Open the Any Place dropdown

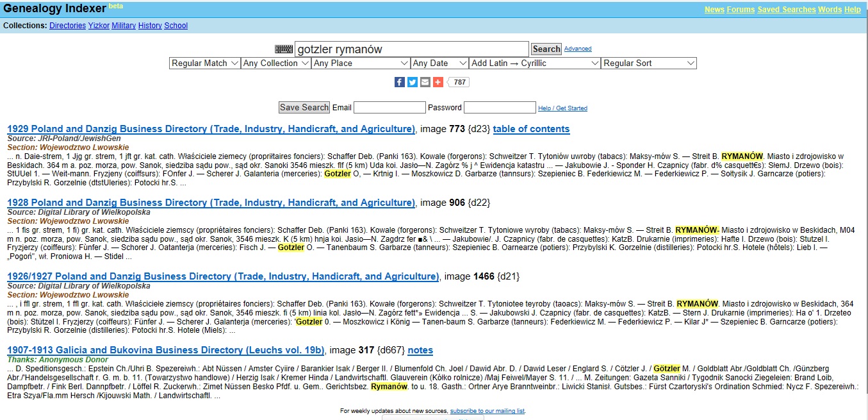point(361,63)
